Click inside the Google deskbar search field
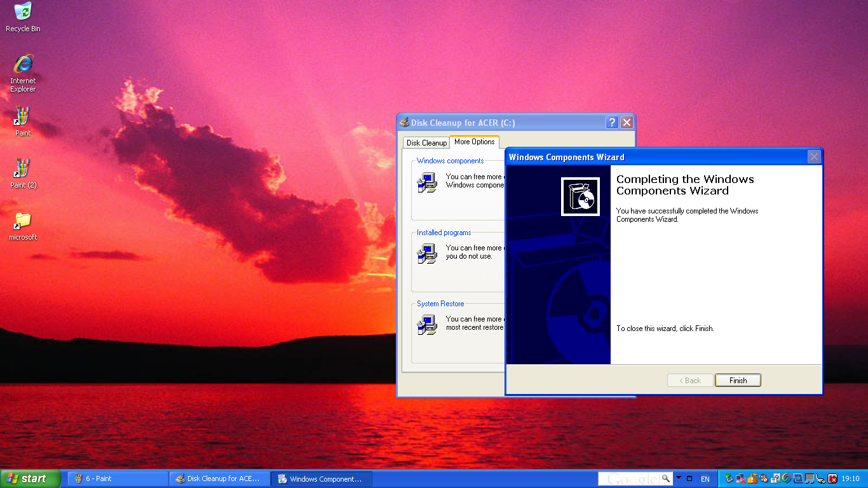Image resolution: width=868 pixels, height=488 pixels. tap(628, 478)
